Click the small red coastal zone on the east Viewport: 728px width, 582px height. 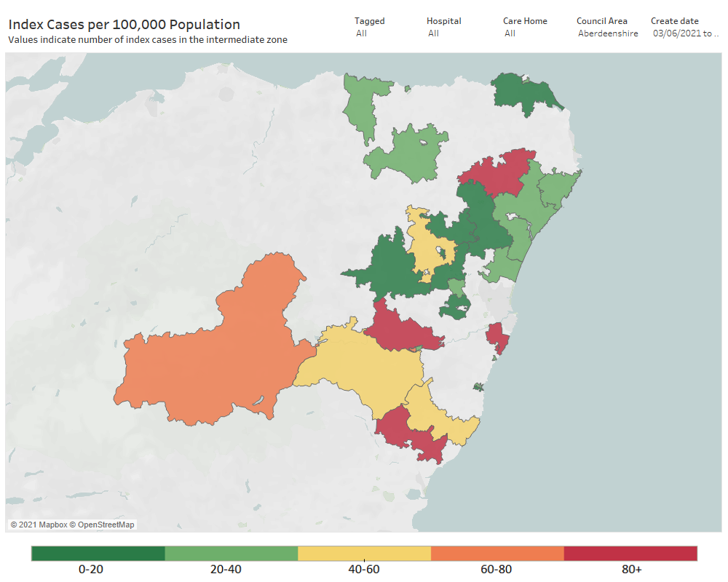pos(498,338)
